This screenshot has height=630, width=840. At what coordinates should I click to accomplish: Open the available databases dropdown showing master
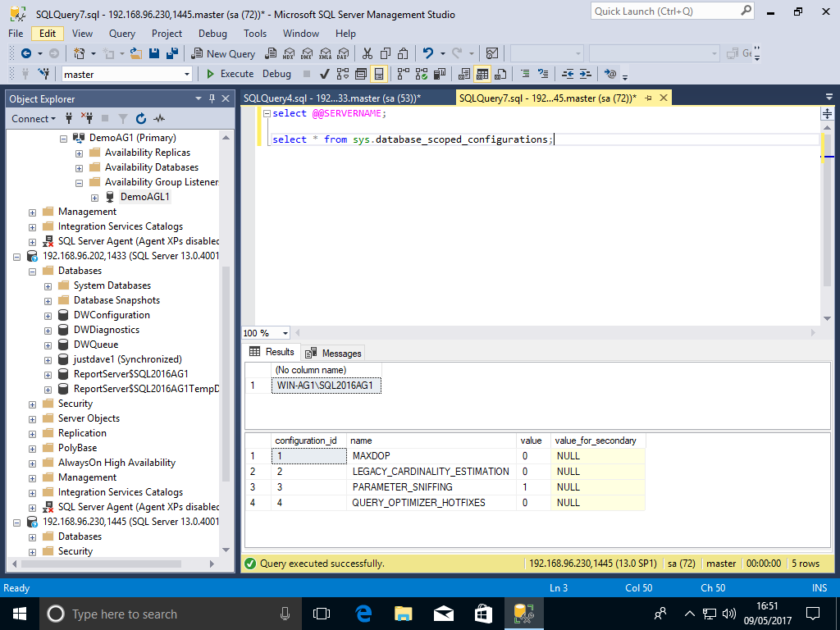pyautogui.click(x=187, y=74)
